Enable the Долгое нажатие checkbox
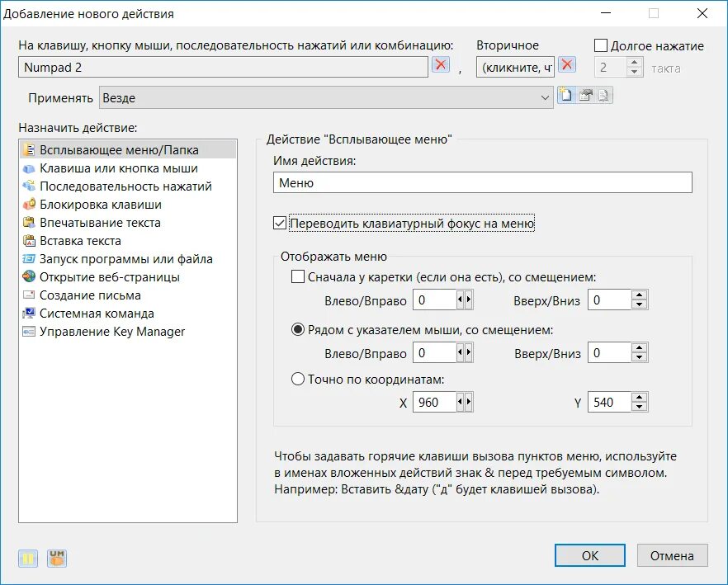728x585 pixels. (x=601, y=45)
